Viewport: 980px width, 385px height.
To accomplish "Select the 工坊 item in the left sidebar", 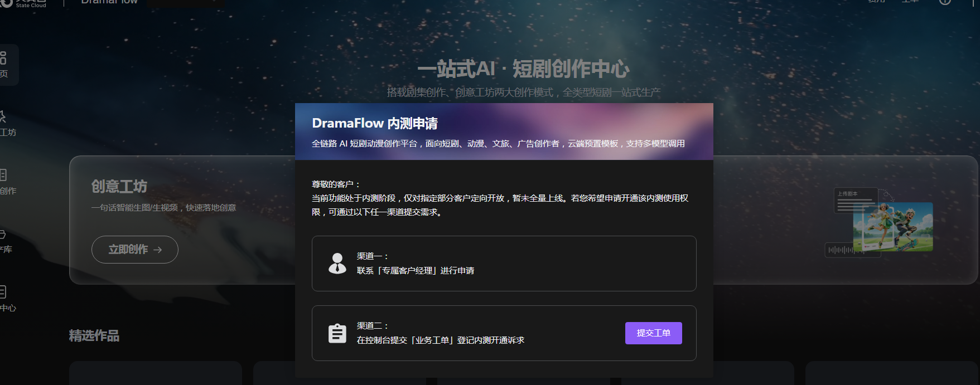I will point(7,124).
